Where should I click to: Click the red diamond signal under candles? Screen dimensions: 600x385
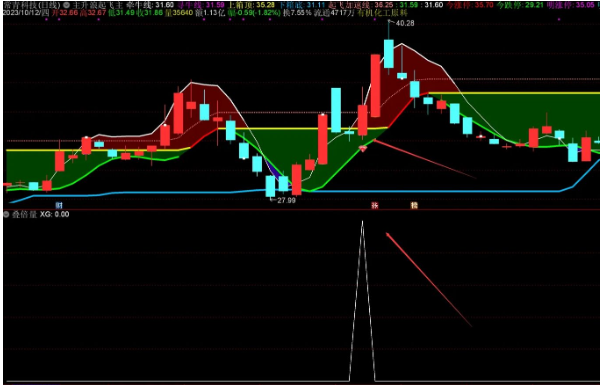coord(362,148)
